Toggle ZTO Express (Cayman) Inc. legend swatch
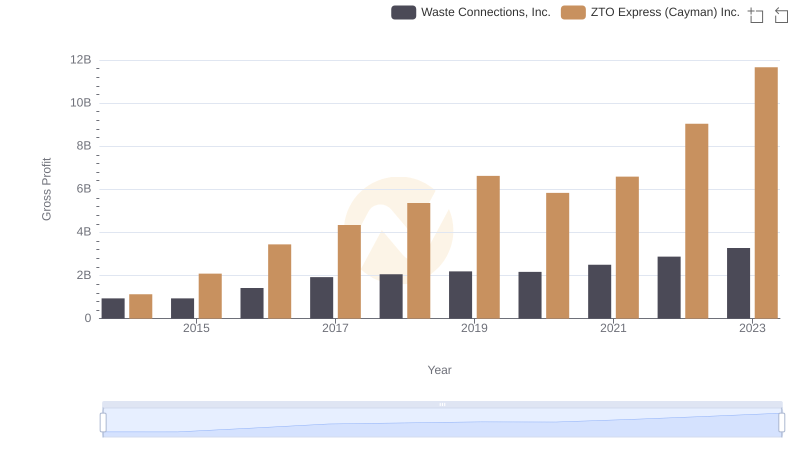Screen dimensions: 800x461 click(573, 12)
